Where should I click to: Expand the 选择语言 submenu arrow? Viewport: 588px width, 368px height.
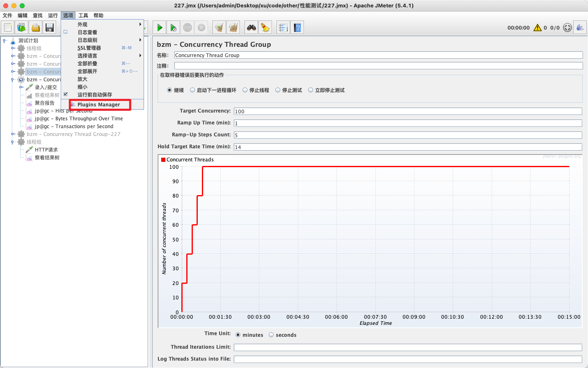tap(140, 55)
